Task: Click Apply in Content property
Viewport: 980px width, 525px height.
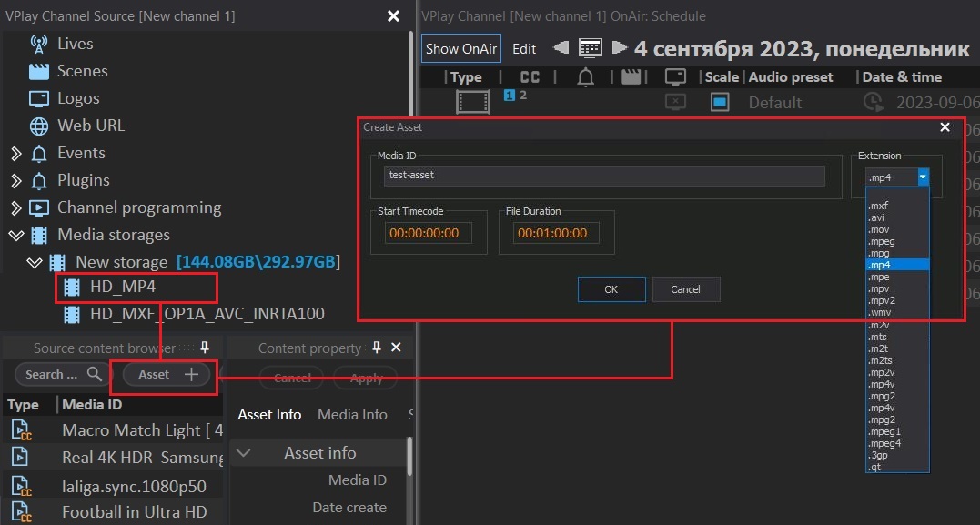Action: point(367,379)
